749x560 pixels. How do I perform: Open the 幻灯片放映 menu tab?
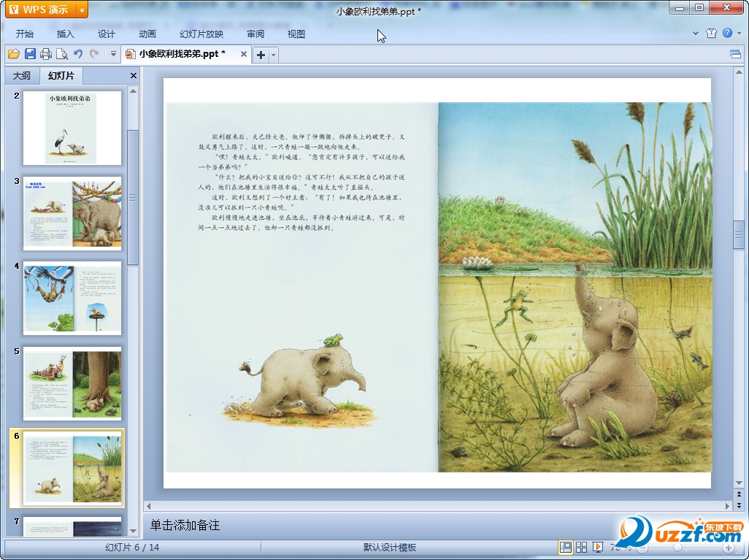[201, 34]
